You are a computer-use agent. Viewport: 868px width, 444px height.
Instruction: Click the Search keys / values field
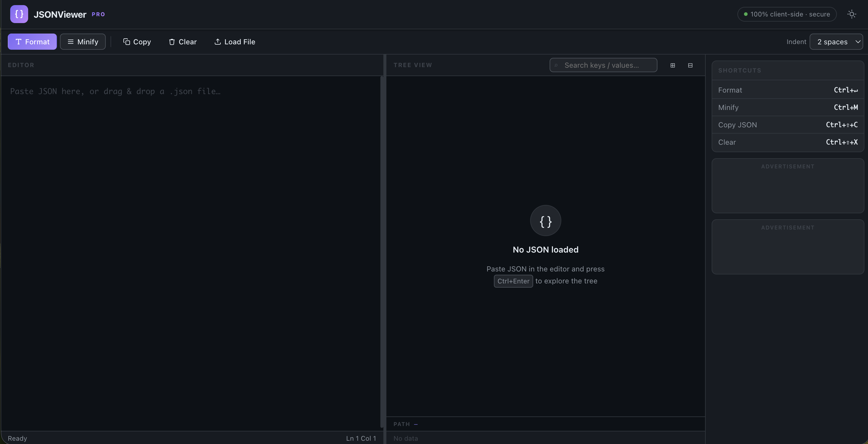click(x=603, y=65)
